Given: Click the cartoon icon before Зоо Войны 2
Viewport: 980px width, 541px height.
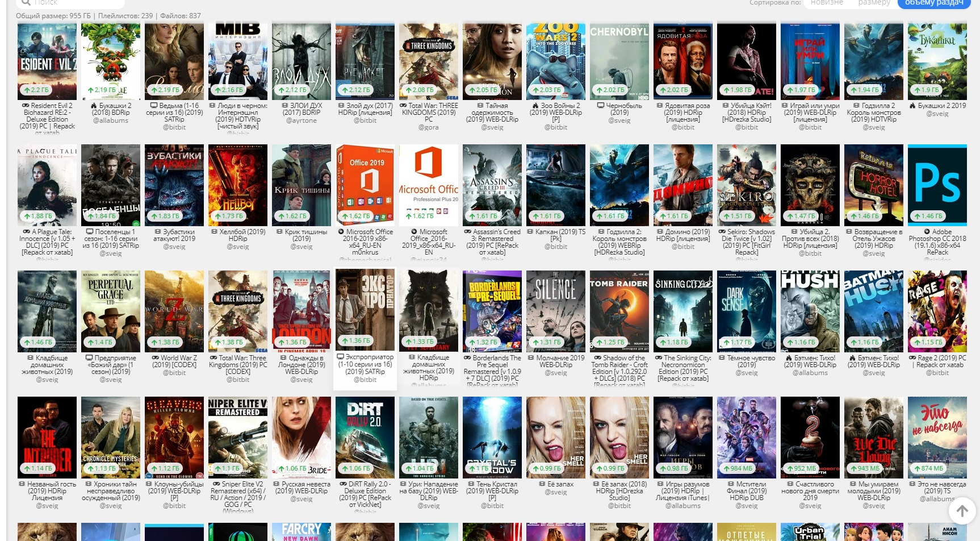Looking at the screenshot, I should [535, 106].
